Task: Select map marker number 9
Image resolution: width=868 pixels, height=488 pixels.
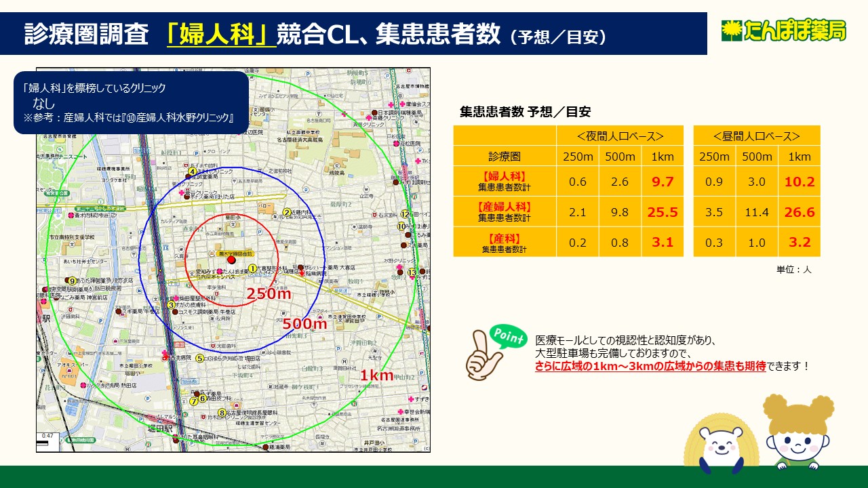Action: pos(72,281)
